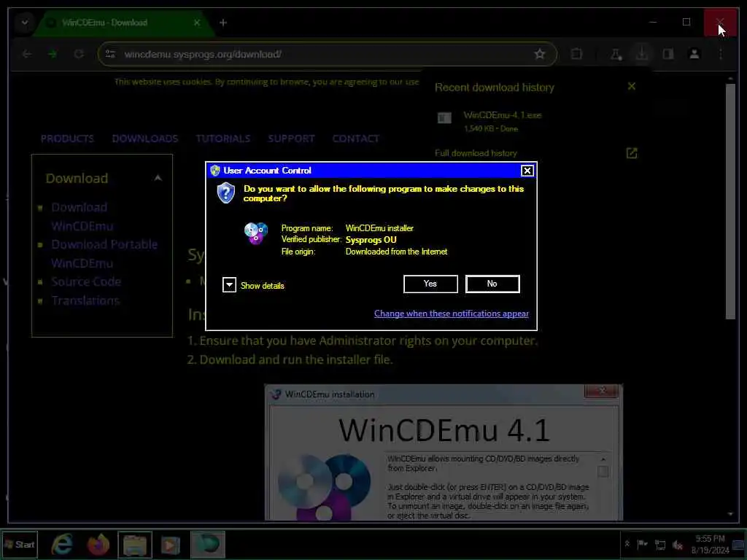The width and height of the screenshot is (747, 560).
Task: Show hidden system tray icons arrow
Action: point(627,544)
